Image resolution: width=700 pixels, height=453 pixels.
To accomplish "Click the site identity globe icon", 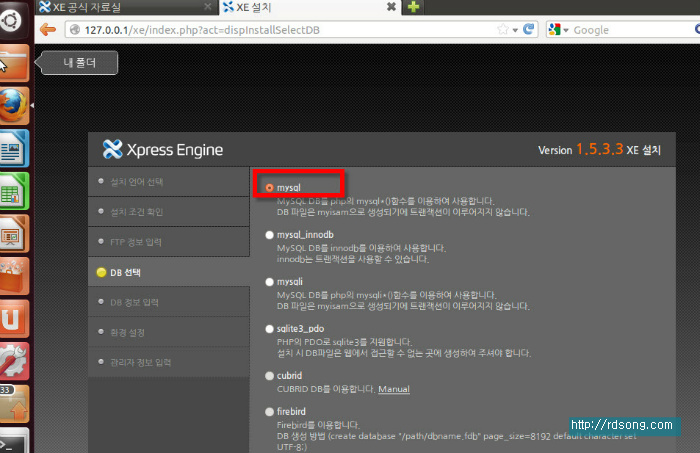I will point(75,30).
